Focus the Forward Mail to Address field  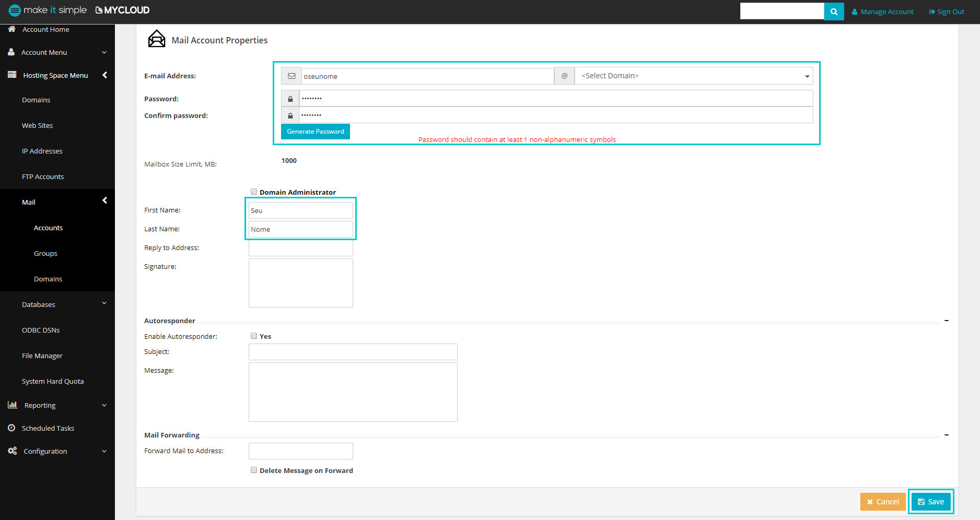300,451
